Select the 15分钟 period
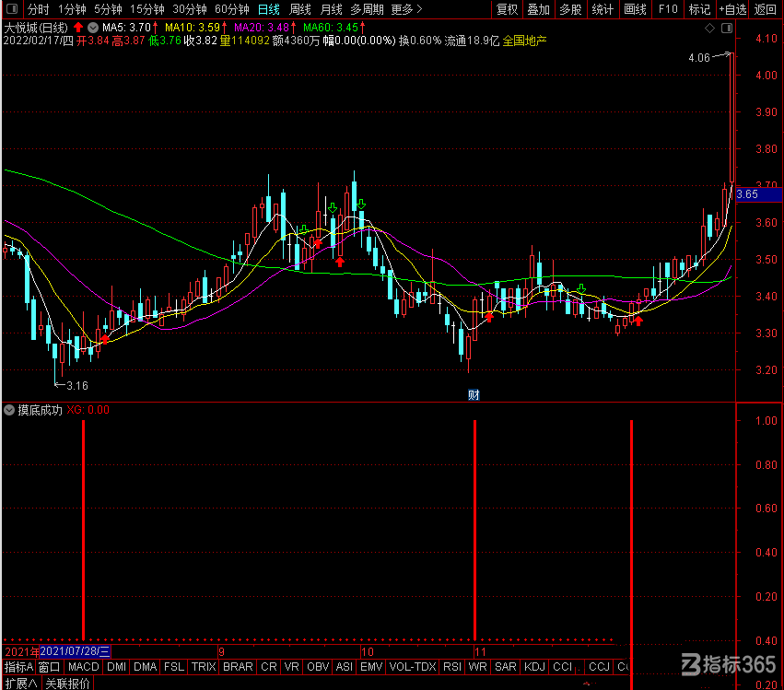Viewport: 784px width, 690px height. [147, 9]
